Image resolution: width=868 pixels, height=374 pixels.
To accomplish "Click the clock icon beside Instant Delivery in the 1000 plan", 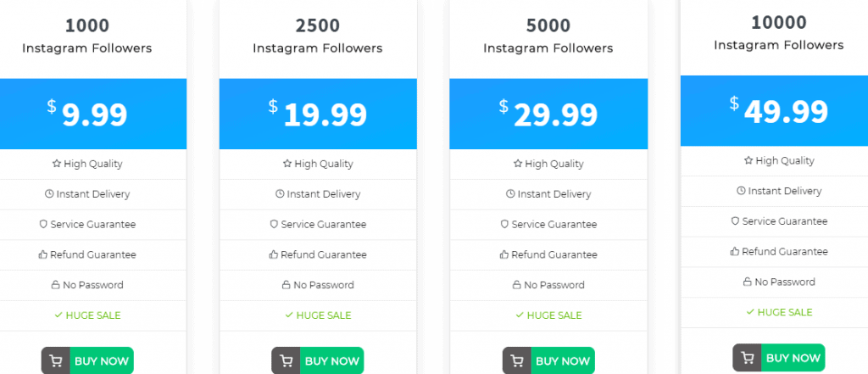I will pos(48,194).
